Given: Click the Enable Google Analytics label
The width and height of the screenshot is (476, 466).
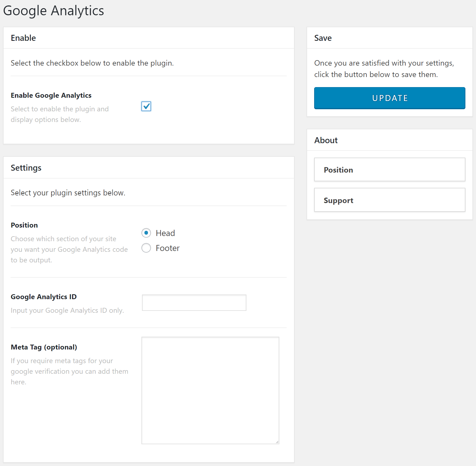Looking at the screenshot, I should 51,95.
